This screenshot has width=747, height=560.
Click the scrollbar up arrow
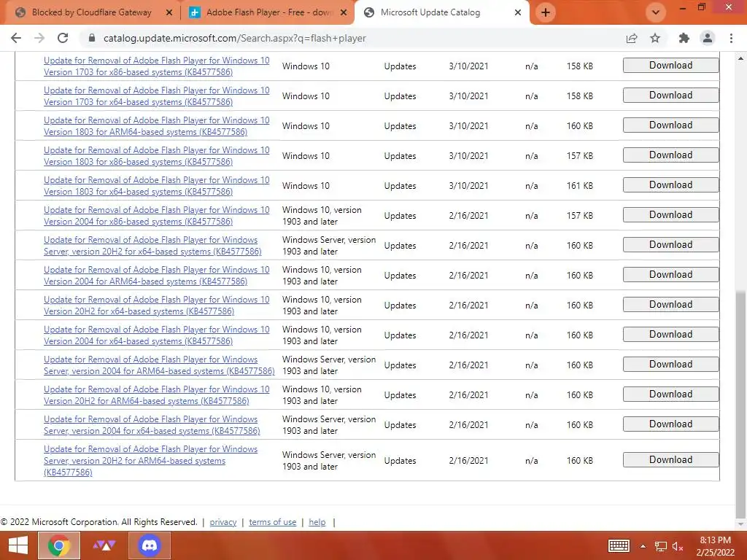(740, 58)
